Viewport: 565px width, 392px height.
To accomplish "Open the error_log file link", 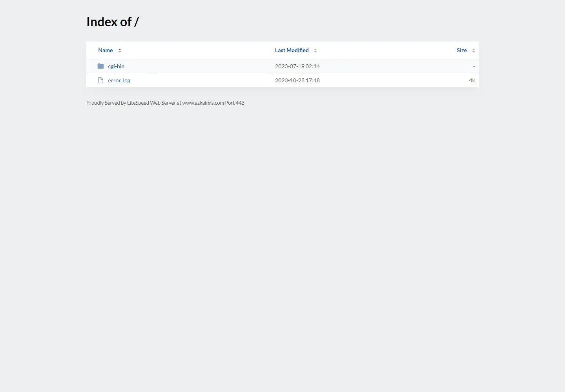I will click(x=119, y=80).
